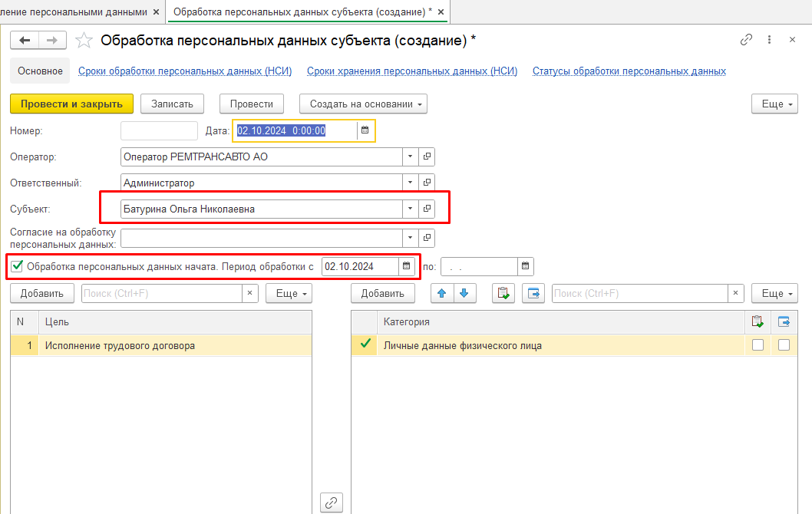812x514 pixels.
Task: Click the Номер input field
Action: pos(160,130)
